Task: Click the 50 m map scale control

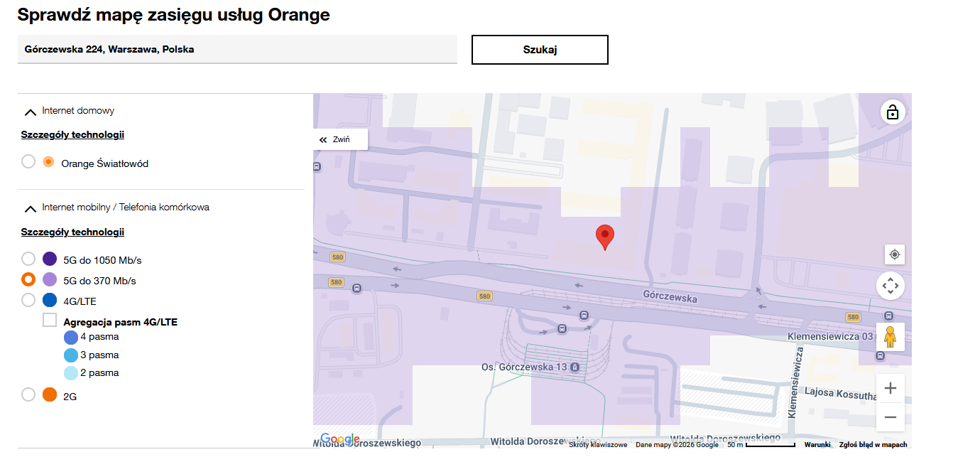Action: point(761,445)
